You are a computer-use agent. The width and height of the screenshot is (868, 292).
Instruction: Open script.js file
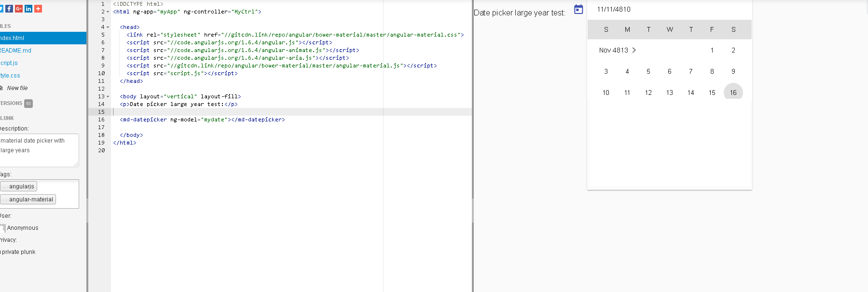(9, 63)
